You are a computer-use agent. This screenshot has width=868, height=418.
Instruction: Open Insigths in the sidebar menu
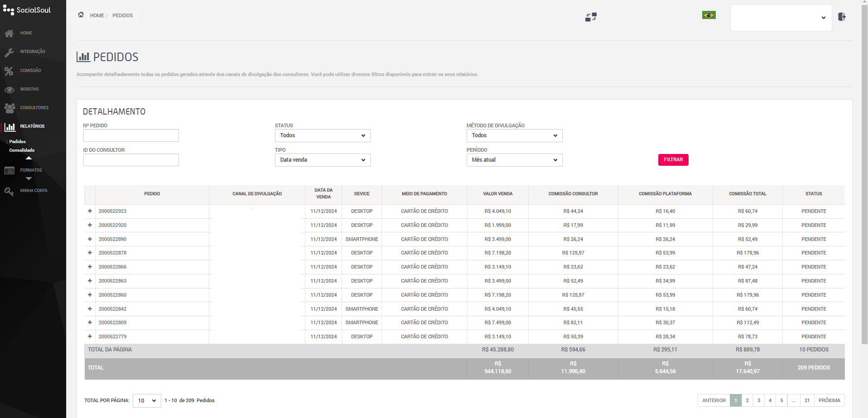[29, 89]
